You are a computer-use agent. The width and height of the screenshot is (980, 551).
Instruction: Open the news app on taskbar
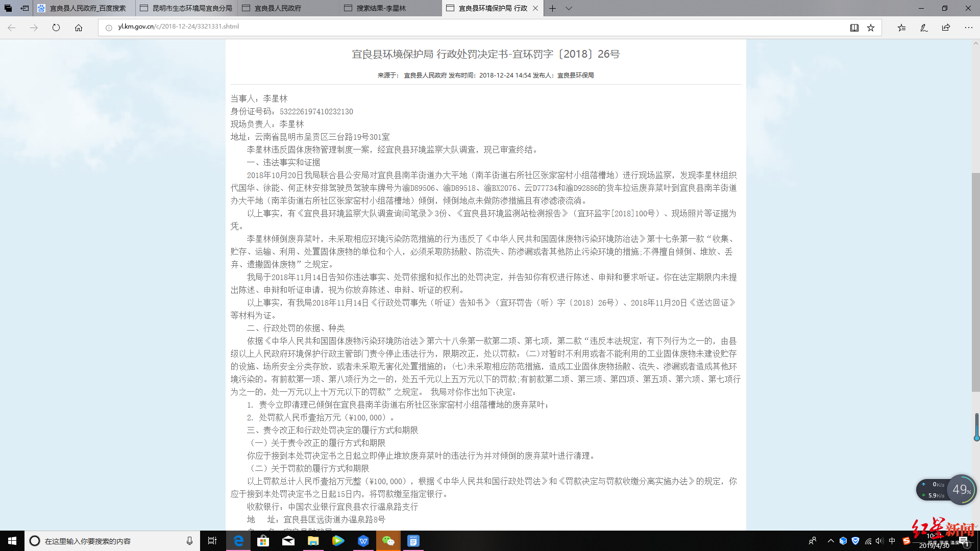pos(413,541)
